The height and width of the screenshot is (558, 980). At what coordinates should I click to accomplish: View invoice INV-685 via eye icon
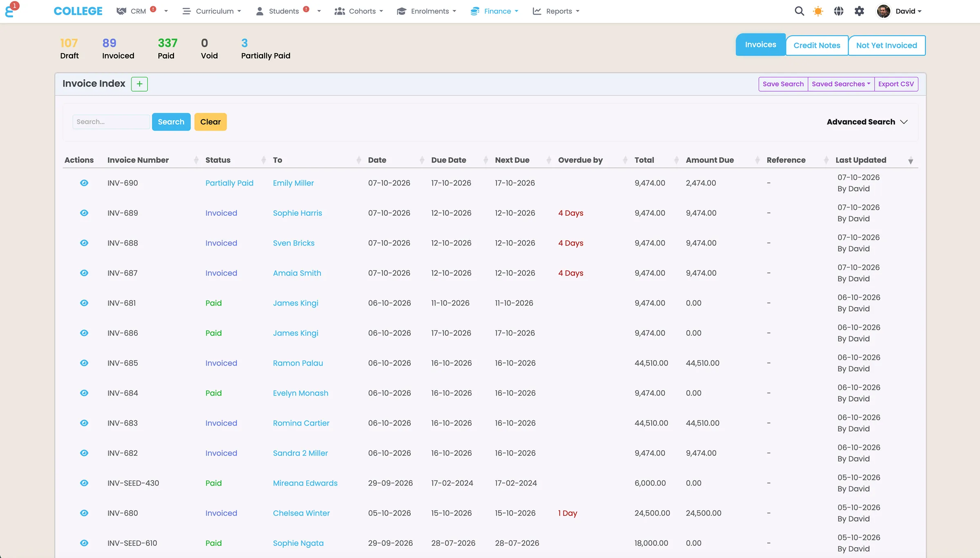[x=84, y=363]
